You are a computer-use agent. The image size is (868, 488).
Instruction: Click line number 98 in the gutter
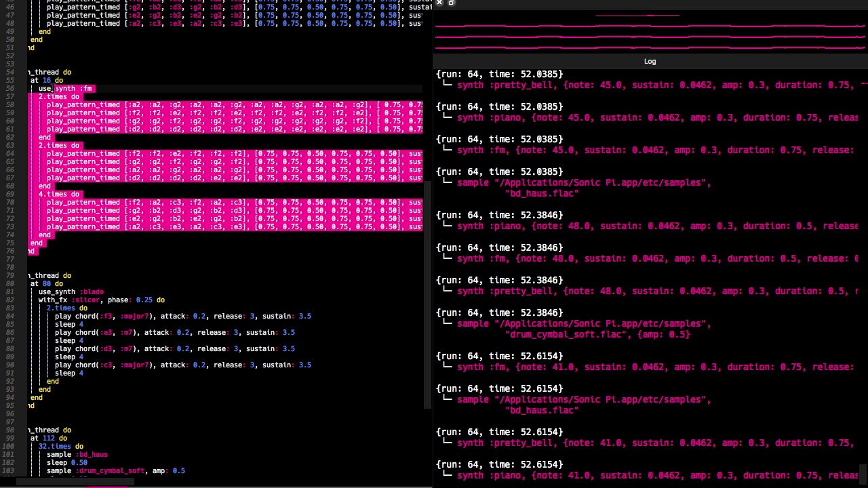pos(10,430)
